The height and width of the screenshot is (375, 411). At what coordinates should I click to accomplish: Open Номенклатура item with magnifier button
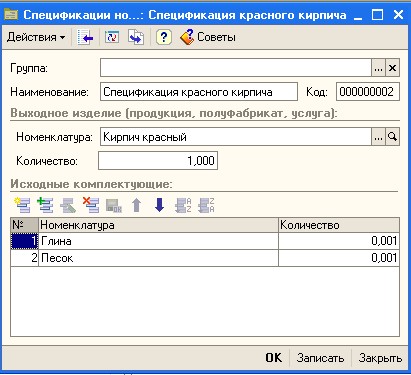[392, 137]
